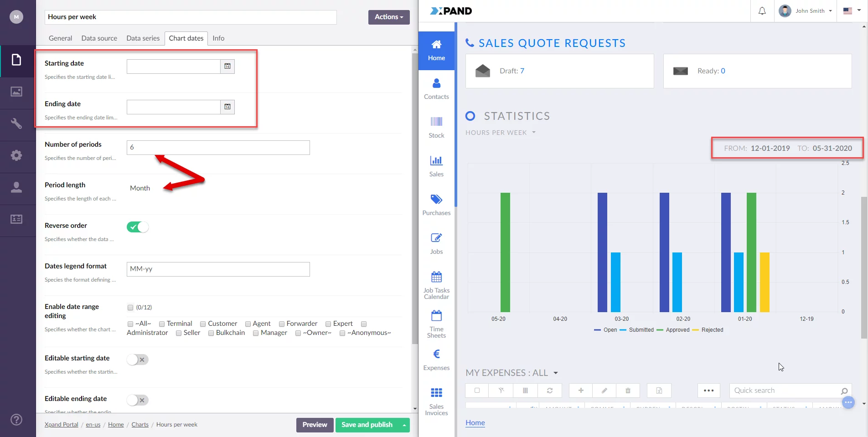Viewport: 868px width, 437px height.
Task: Switch to the Data series tab
Action: [x=143, y=38]
